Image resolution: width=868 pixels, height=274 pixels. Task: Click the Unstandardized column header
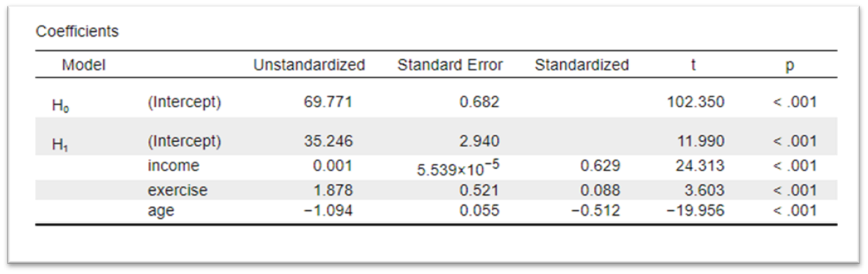[309, 65]
